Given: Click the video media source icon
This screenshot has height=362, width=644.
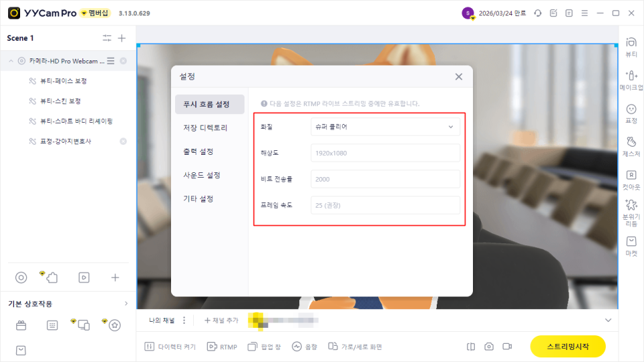Looking at the screenshot, I should point(84,278).
